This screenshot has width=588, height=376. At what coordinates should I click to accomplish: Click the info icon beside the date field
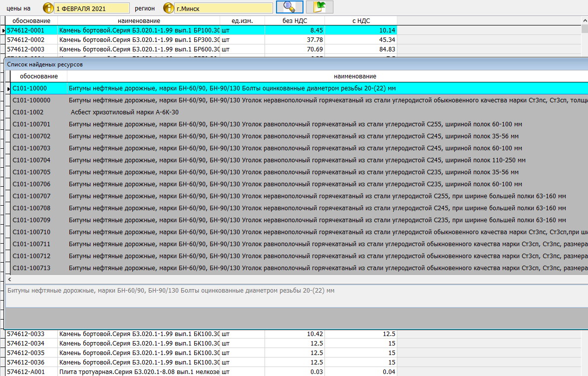tap(48, 8)
